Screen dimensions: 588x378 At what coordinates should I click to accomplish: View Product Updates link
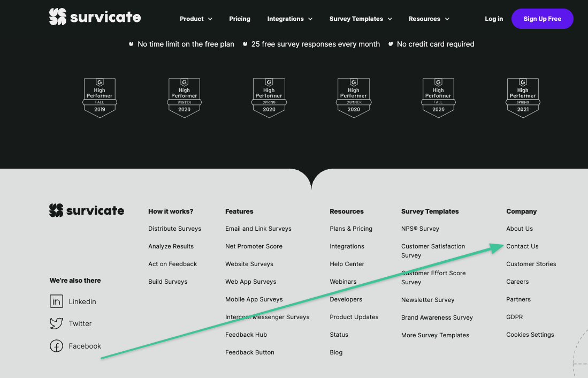click(354, 317)
